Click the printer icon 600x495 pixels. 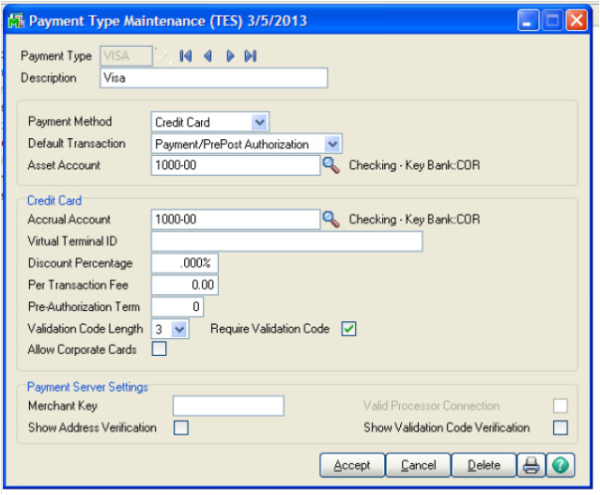[530, 465]
